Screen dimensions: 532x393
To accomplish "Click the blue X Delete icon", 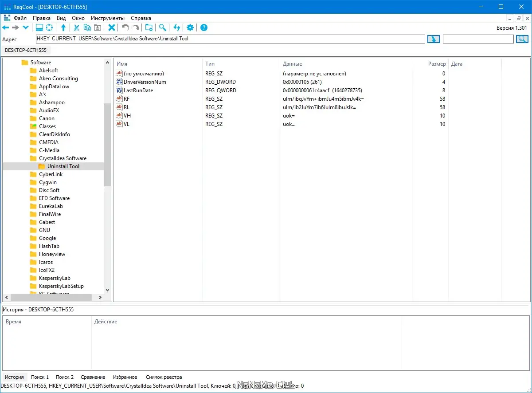I will coord(112,28).
